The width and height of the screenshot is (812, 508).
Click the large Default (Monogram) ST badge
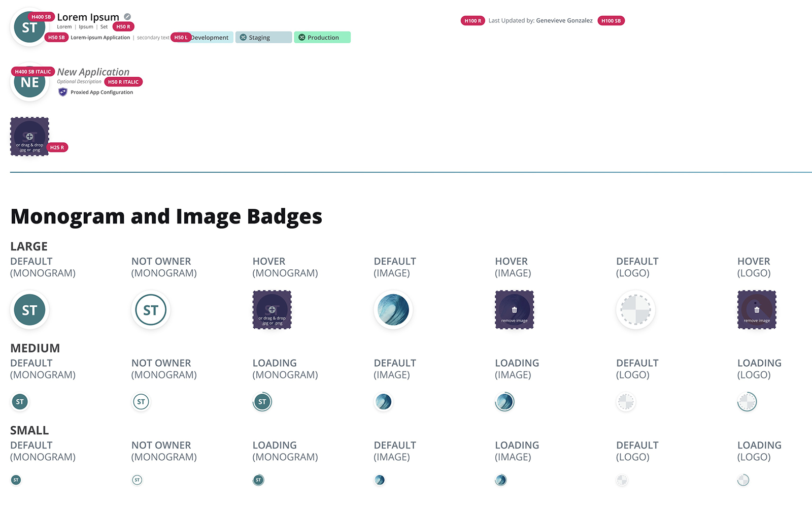[x=29, y=310]
